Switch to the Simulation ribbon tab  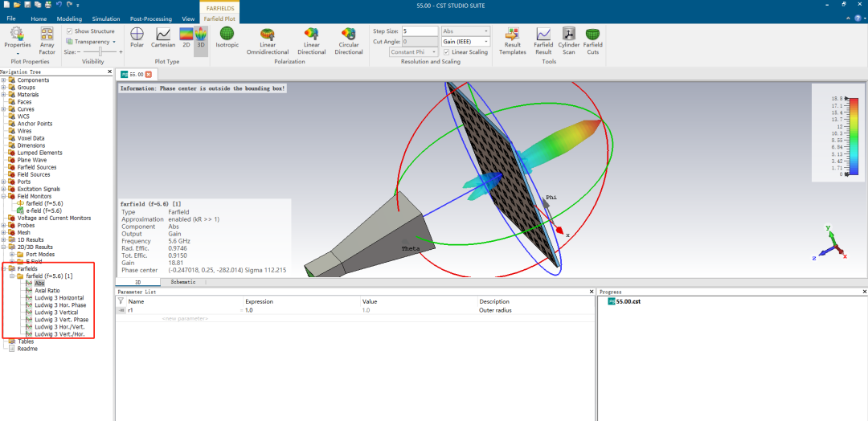click(x=106, y=18)
